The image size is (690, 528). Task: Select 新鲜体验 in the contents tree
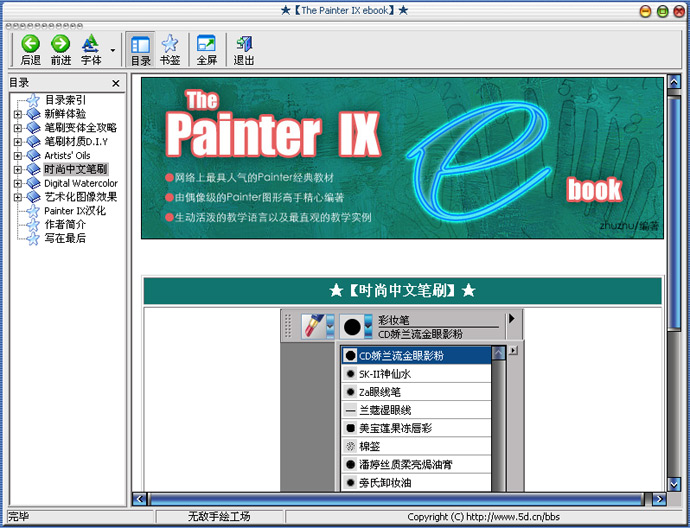click(x=65, y=114)
